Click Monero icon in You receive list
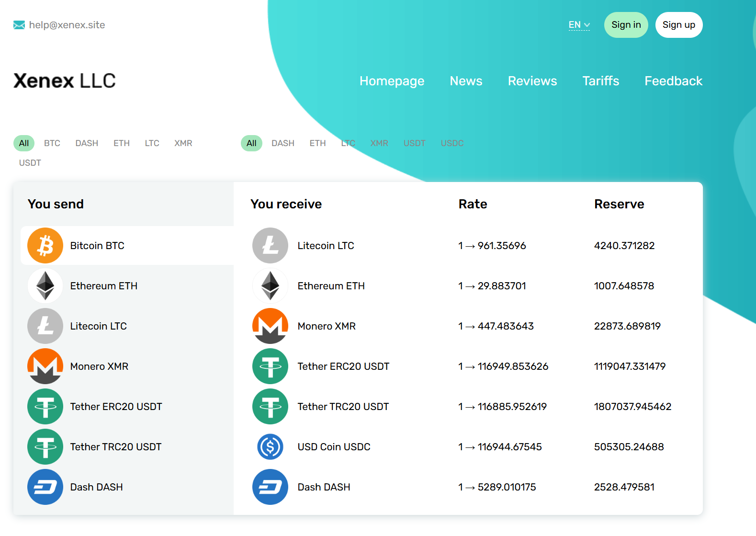The width and height of the screenshot is (756, 536). click(271, 326)
